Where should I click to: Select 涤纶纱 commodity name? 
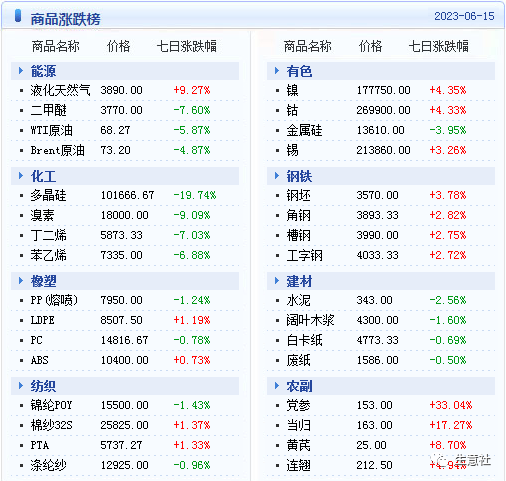[48, 465]
